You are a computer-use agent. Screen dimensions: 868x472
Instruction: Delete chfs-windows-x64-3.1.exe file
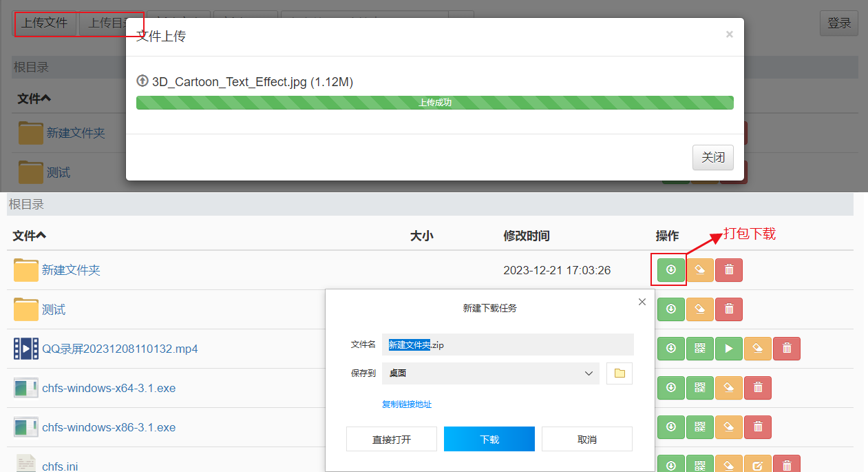pos(758,388)
